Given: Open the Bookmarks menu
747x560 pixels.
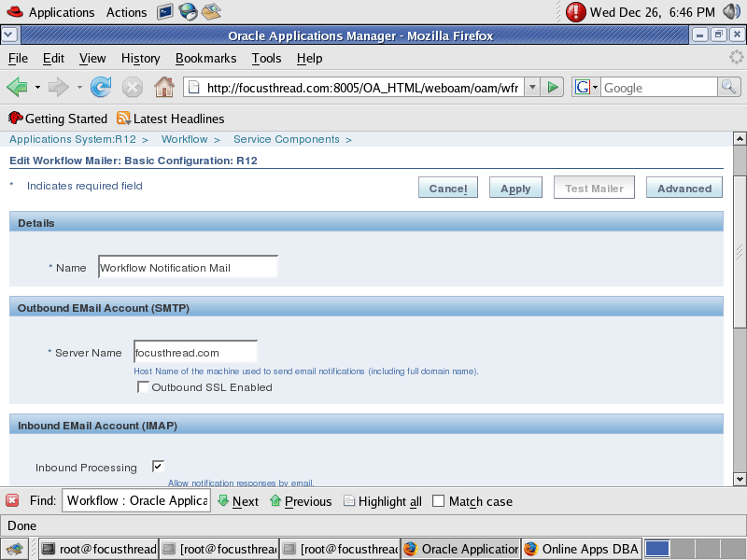Looking at the screenshot, I should [x=205, y=58].
